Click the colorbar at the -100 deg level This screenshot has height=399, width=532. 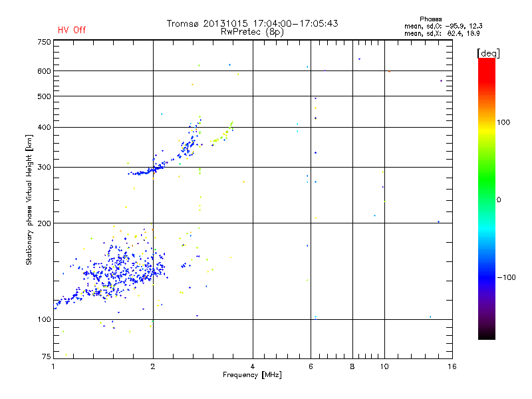[x=487, y=277]
